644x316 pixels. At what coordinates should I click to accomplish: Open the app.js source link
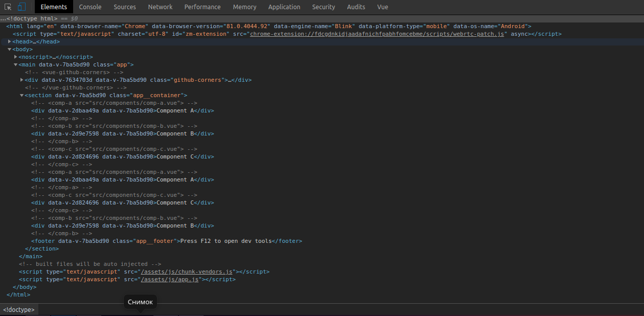point(170,279)
